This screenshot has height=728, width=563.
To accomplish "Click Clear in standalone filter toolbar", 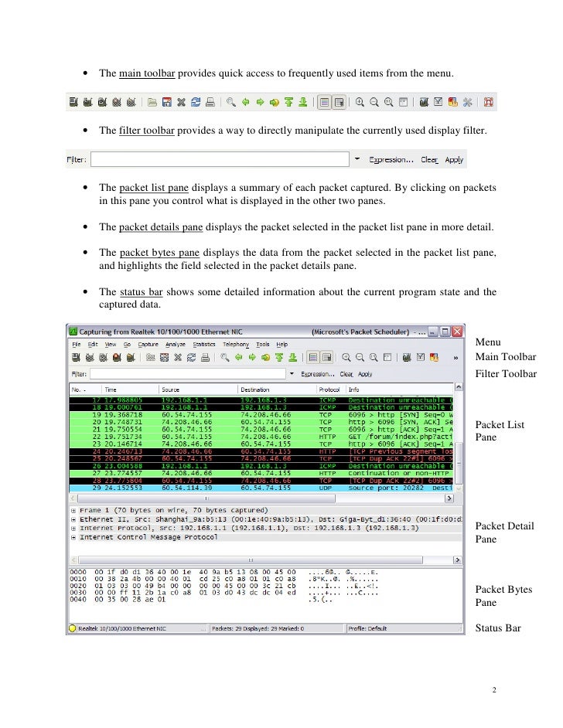I will click(429, 160).
